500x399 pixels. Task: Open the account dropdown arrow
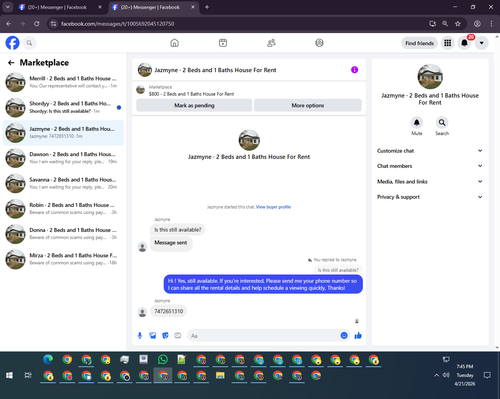pos(481,43)
